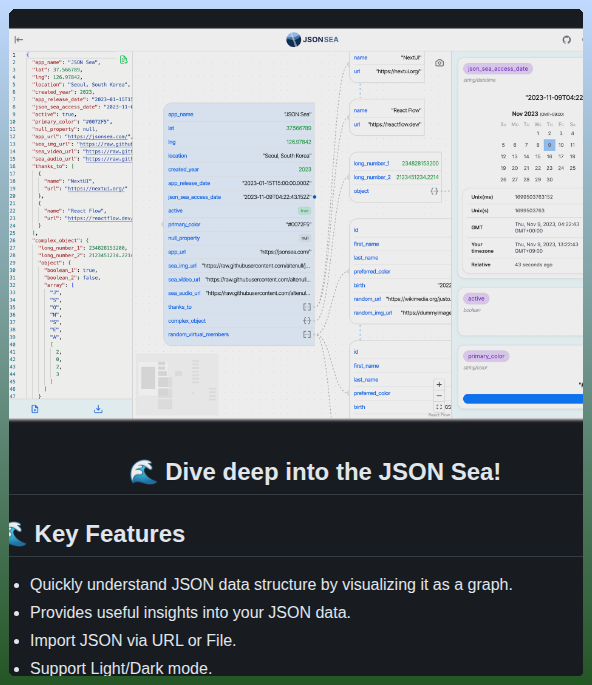Click the array icon in the random_virtual_members row
The width and height of the screenshot is (592, 685).
[307, 334]
